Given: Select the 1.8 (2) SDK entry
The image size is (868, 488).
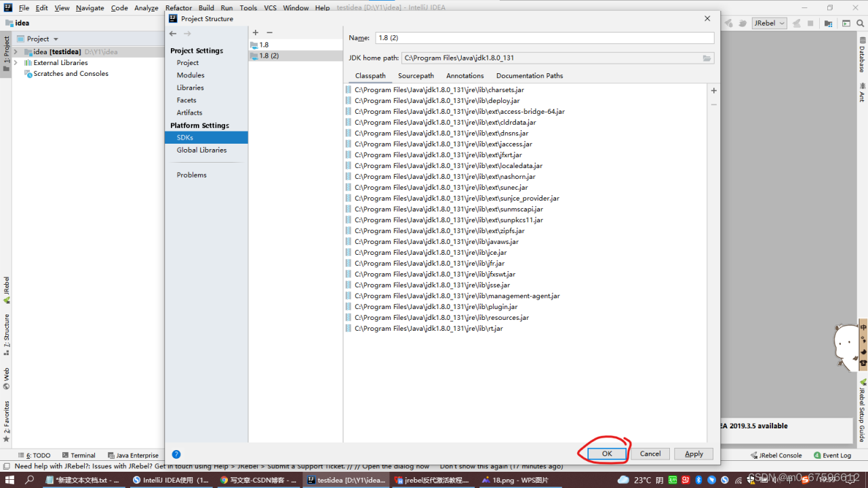Looking at the screenshot, I should coord(296,56).
